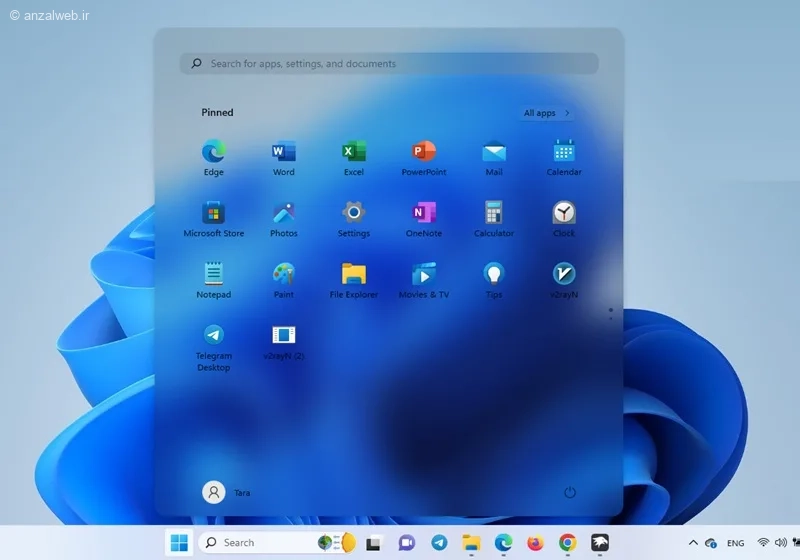Open the Wi-Fi network tray icon

pyautogui.click(x=763, y=543)
